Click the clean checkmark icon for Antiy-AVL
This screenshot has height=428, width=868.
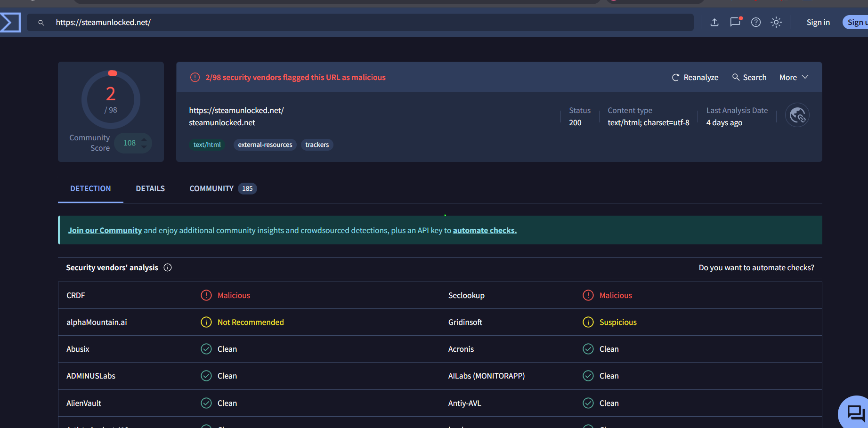pyautogui.click(x=588, y=403)
